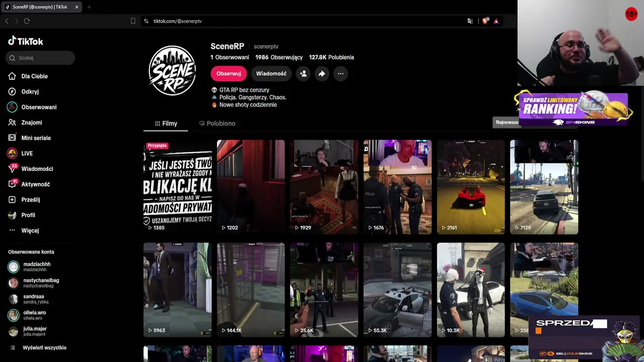Click the 127.8K Polubienia count
The image size is (644, 362).
tap(332, 57)
